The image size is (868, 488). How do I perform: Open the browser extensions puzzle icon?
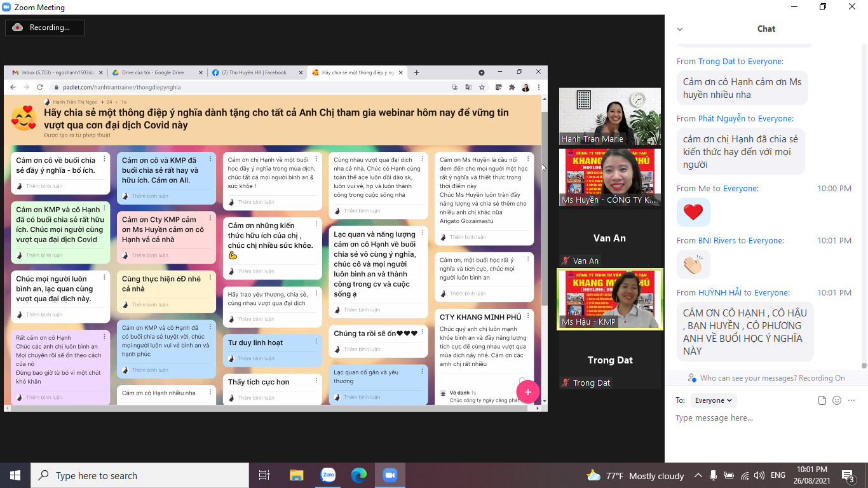coord(512,87)
